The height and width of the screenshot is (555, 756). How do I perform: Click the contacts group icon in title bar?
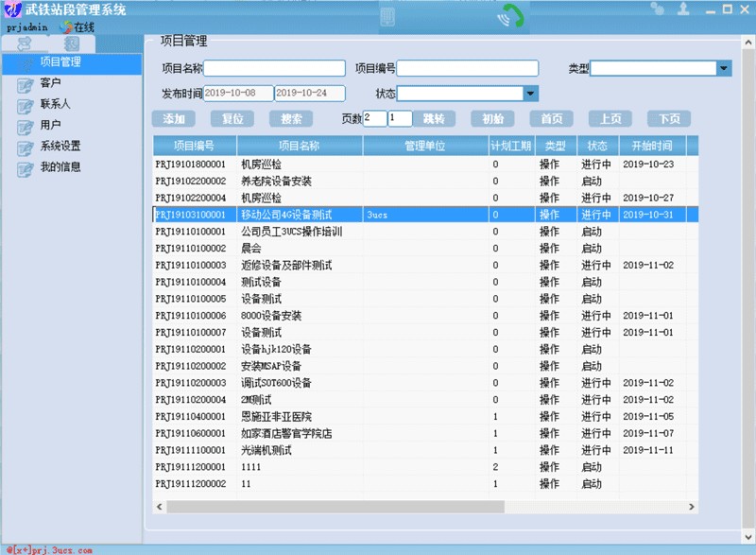[x=657, y=9]
